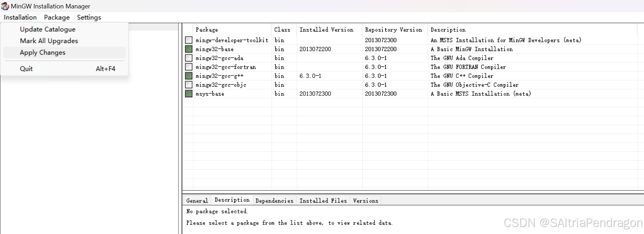Sort by Installed Version column header
Viewport: 644px width, 234px height.
330,30
